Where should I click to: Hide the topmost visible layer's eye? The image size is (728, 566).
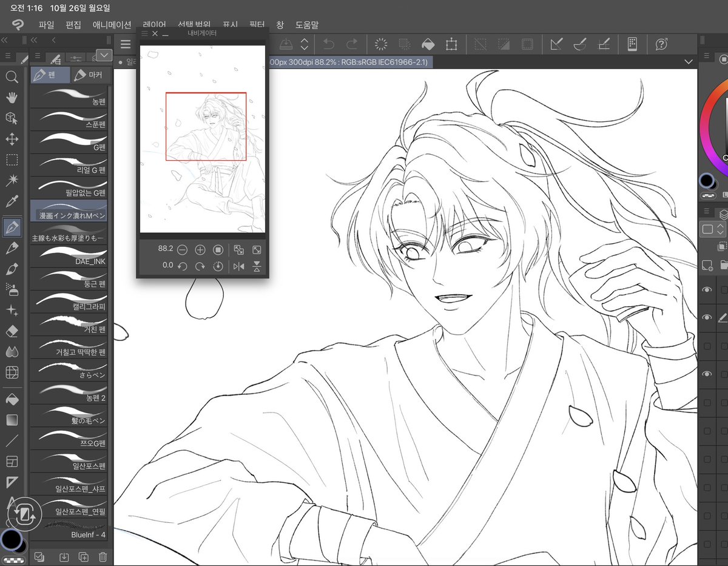coord(707,291)
